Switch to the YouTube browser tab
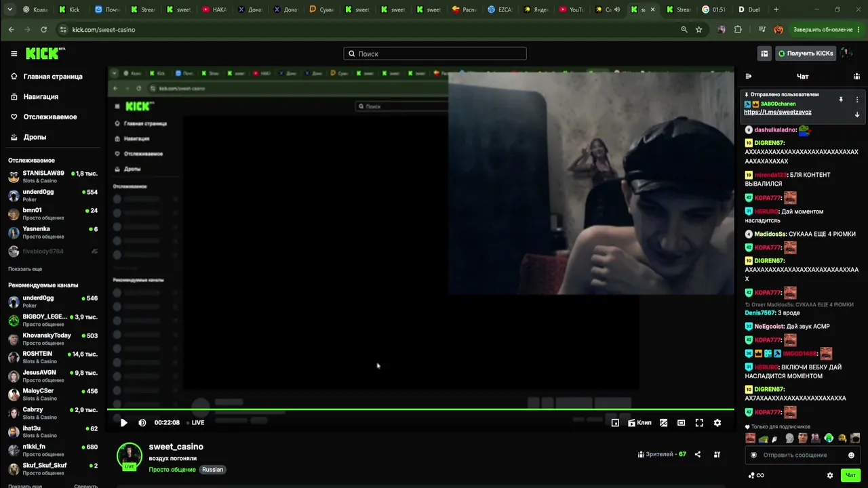This screenshot has height=488, width=868. point(571,9)
